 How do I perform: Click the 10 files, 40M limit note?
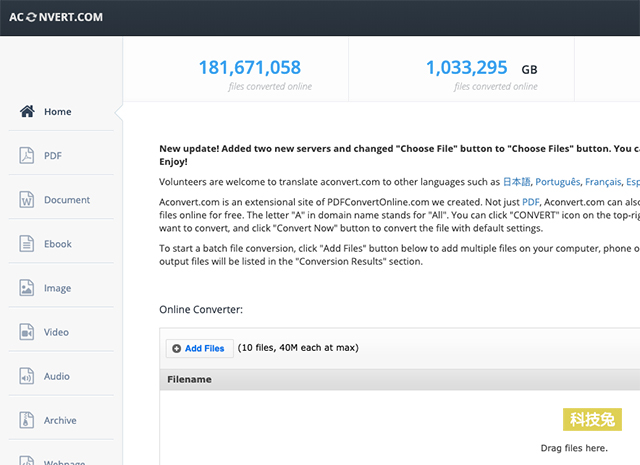click(x=298, y=347)
